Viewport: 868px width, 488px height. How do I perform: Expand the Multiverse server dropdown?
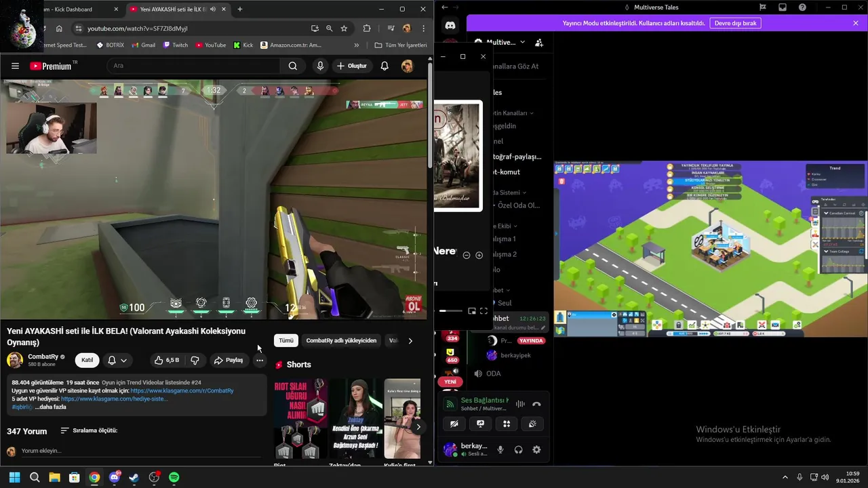point(522,42)
